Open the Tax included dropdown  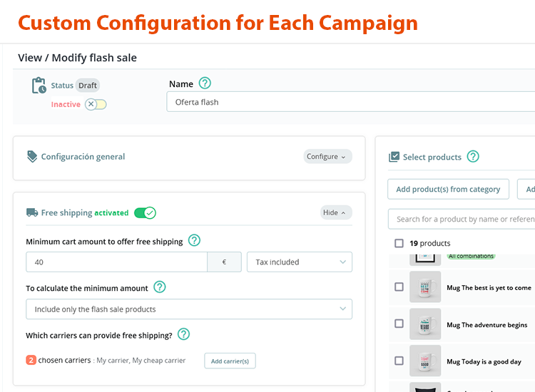(299, 262)
